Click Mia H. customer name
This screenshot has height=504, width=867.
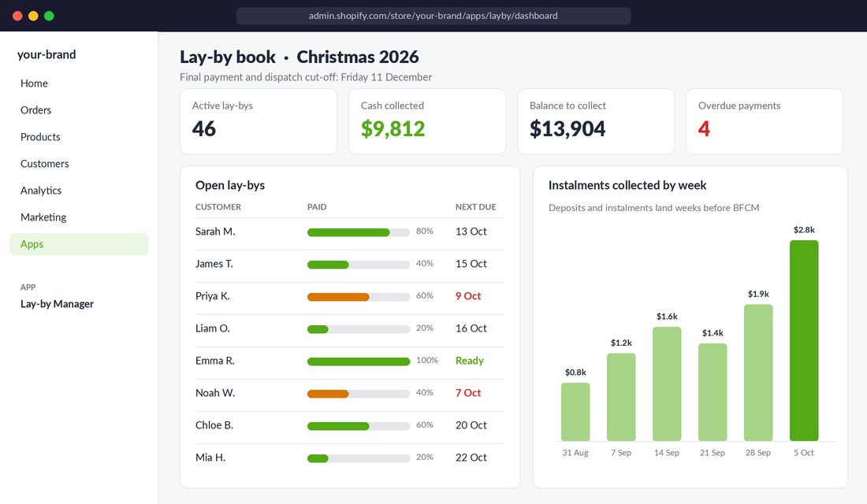pyautogui.click(x=210, y=458)
